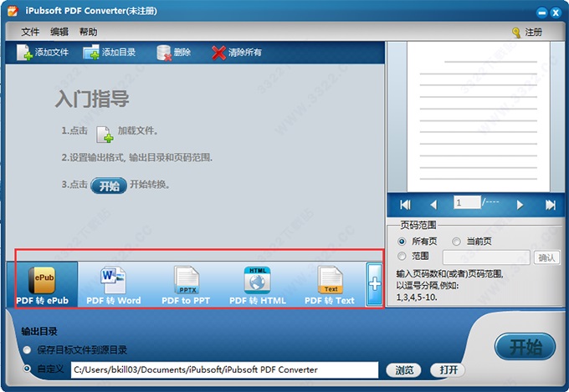
Task: Click the page number field in preview
Action: tap(467, 202)
